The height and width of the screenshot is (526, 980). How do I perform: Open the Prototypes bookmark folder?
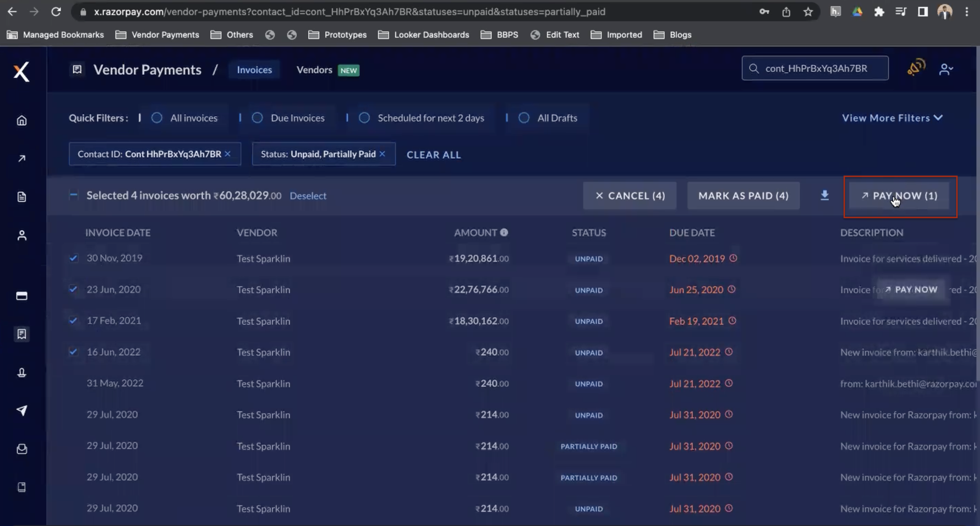(338, 35)
